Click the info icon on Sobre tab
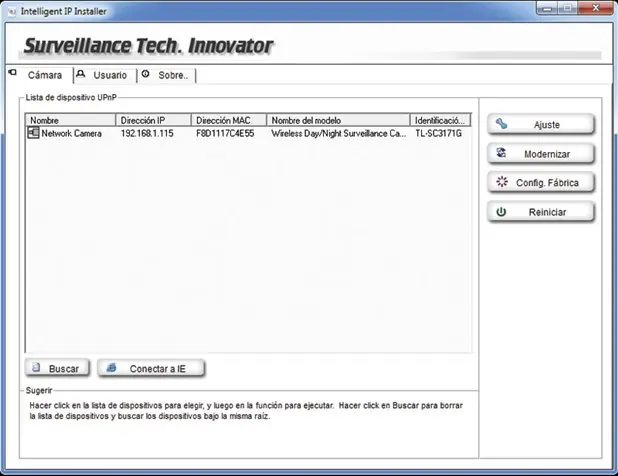The width and height of the screenshot is (618, 476). point(145,74)
